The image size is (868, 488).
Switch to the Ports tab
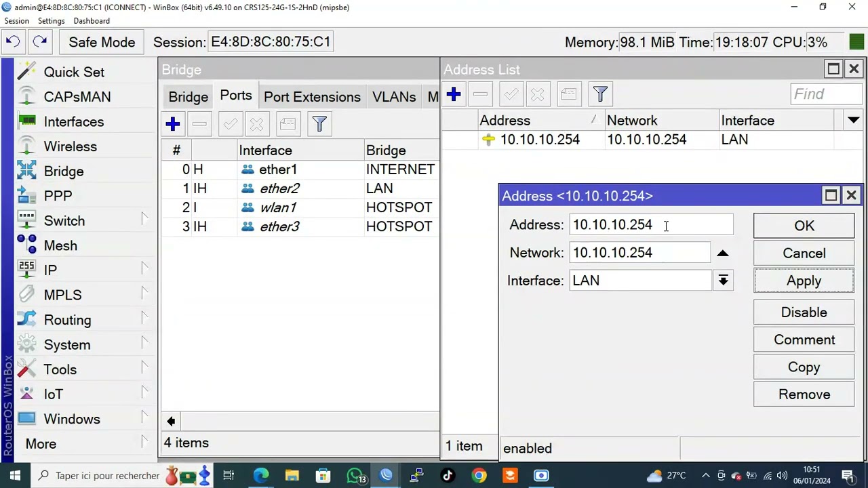click(236, 96)
